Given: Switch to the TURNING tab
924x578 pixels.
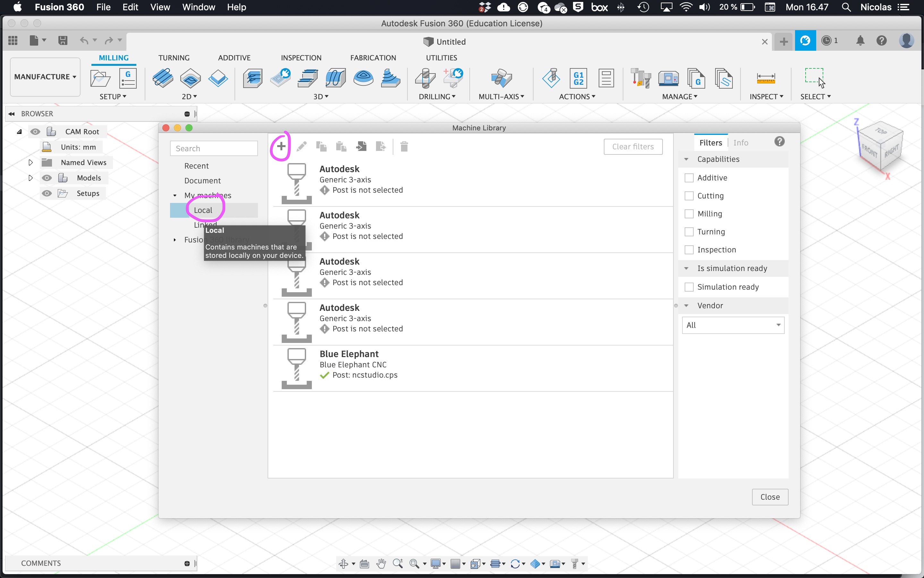Looking at the screenshot, I should tap(174, 58).
